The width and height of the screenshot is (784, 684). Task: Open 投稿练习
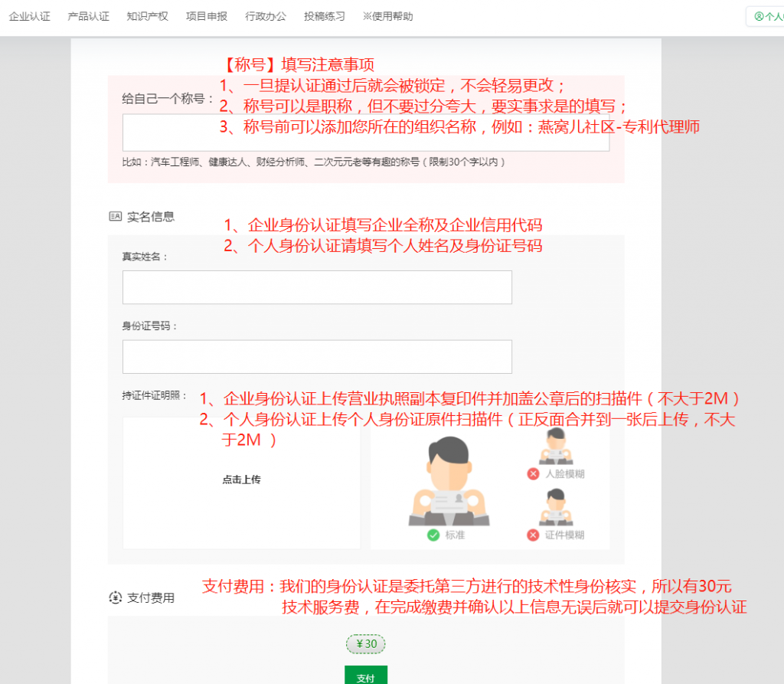click(x=324, y=15)
